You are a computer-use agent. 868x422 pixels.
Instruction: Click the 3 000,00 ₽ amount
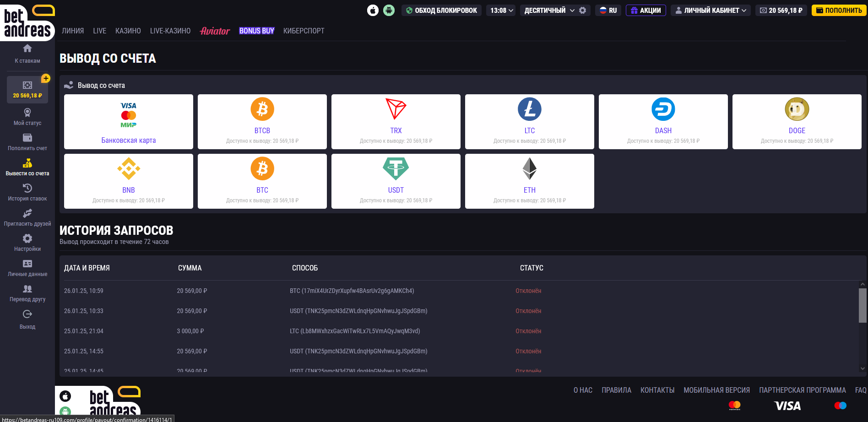pos(190,331)
